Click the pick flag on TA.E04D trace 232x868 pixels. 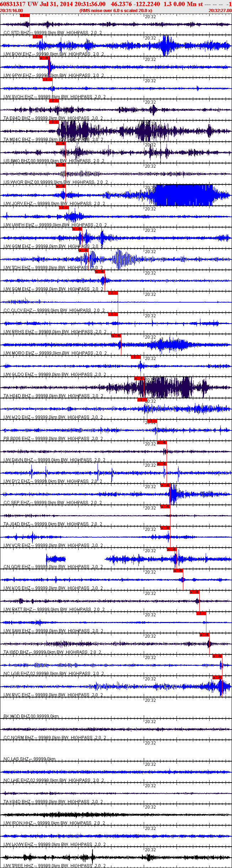54,101
